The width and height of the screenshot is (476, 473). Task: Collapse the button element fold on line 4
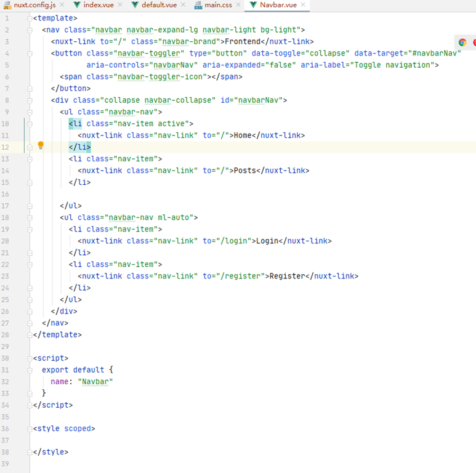[30, 54]
